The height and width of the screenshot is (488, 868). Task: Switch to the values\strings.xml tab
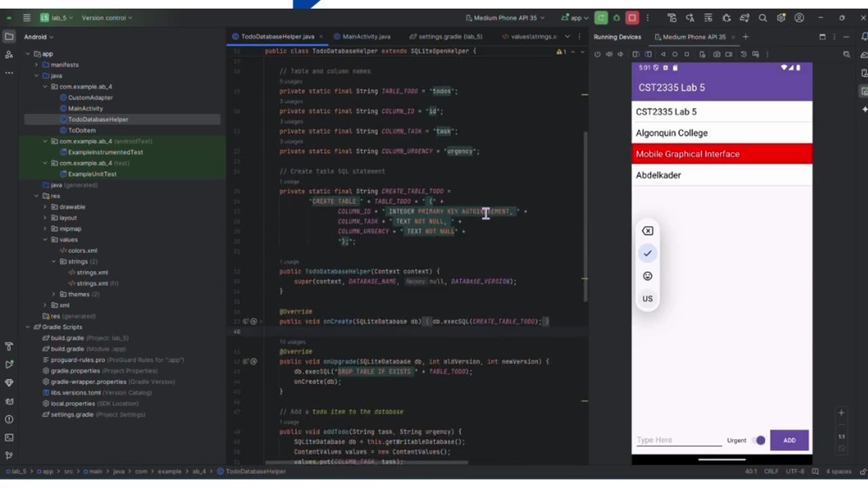[x=529, y=37]
